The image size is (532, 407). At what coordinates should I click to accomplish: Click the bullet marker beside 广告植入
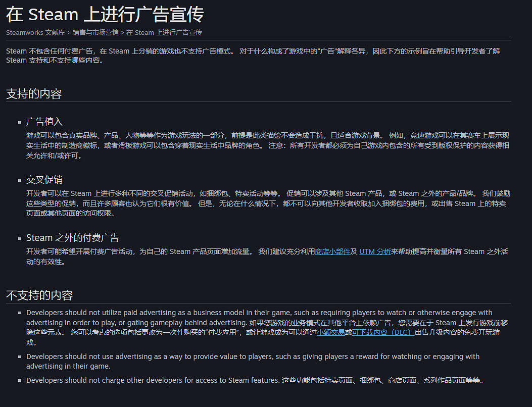(x=18, y=123)
